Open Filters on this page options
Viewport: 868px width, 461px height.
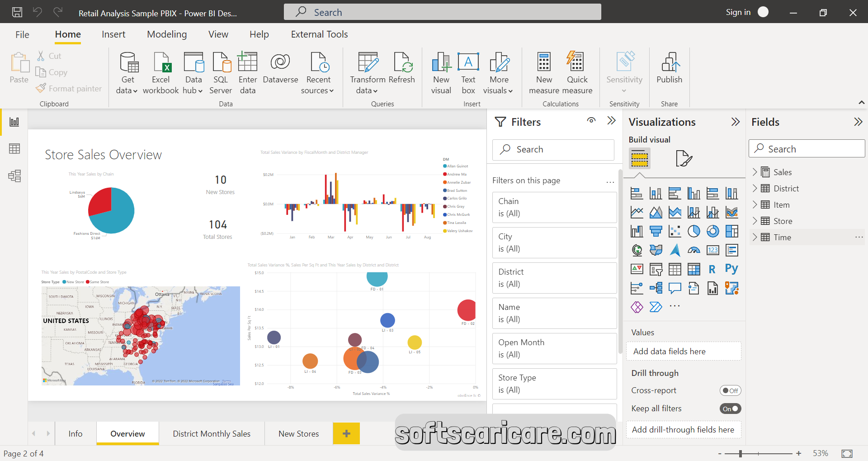coord(610,182)
